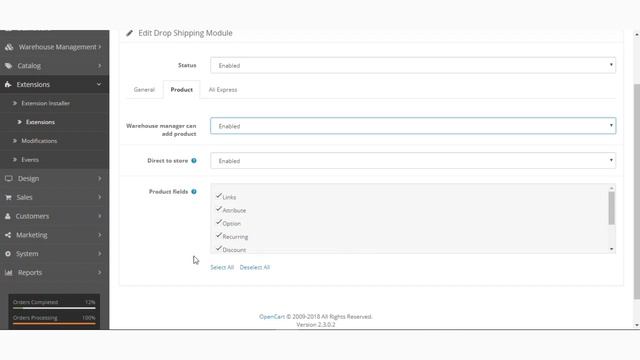Toggle the Attribute checkbox
Viewport: 640px width, 360px height.
pyautogui.click(x=219, y=209)
